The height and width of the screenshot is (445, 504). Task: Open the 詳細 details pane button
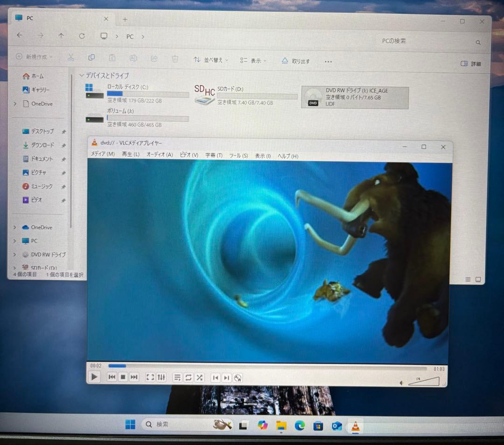471,64
